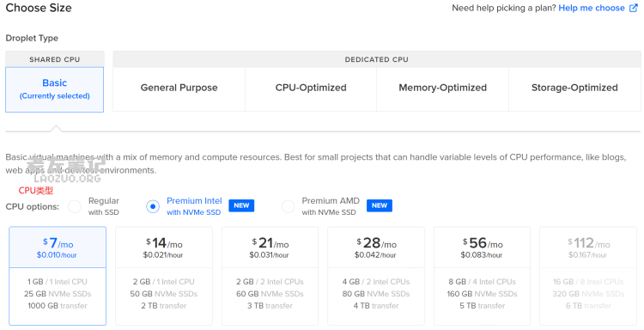Click the 60 GB NVMe SSDs spec

tap(270, 294)
